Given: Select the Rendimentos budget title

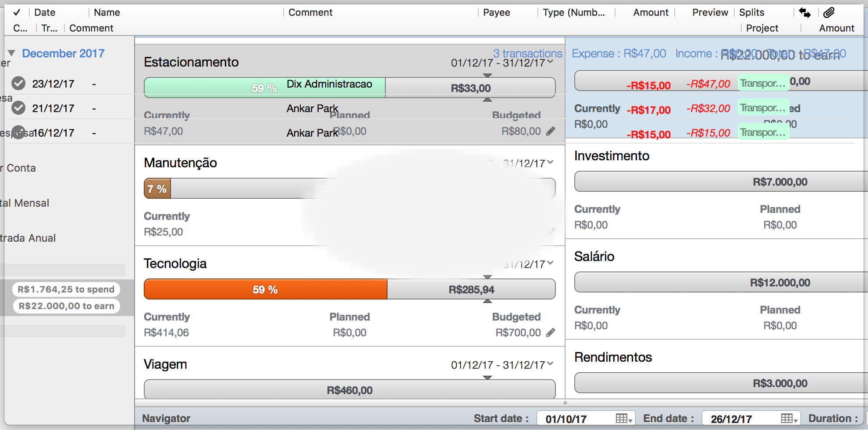Looking at the screenshot, I should click(x=613, y=357).
